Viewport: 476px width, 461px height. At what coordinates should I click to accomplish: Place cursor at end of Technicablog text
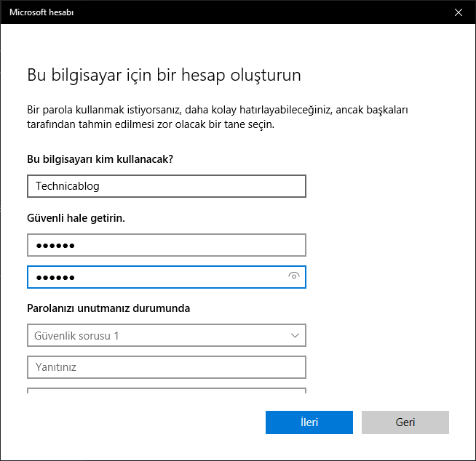[x=101, y=185]
